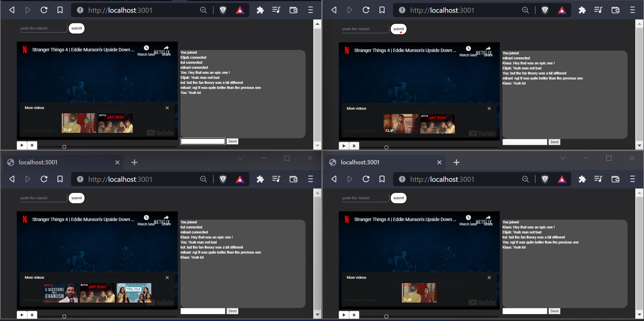Open Ghost Stories thumbnail in top-right player
Viewport: 644px width, 321px height.
pos(437,124)
